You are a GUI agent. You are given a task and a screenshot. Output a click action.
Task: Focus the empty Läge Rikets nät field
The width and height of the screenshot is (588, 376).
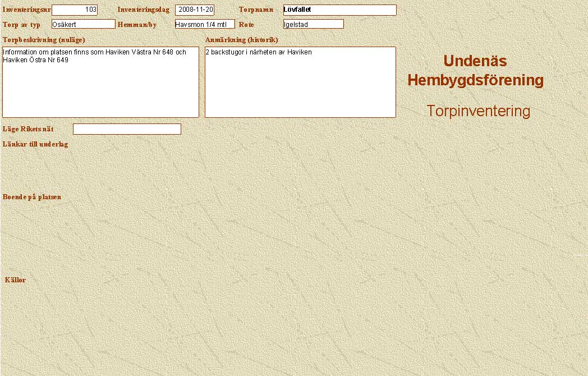(x=127, y=129)
